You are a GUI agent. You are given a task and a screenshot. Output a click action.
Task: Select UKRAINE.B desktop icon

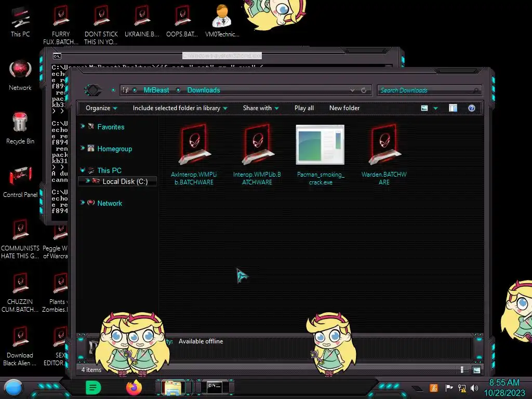(142, 21)
